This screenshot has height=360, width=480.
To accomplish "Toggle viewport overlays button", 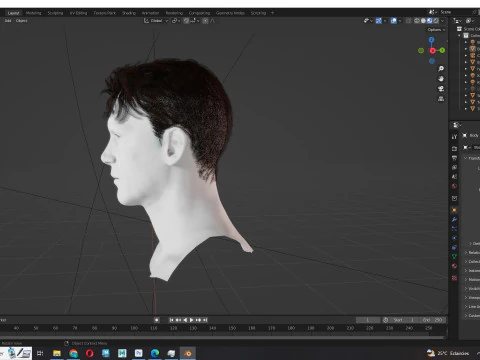I will point(394,21).
